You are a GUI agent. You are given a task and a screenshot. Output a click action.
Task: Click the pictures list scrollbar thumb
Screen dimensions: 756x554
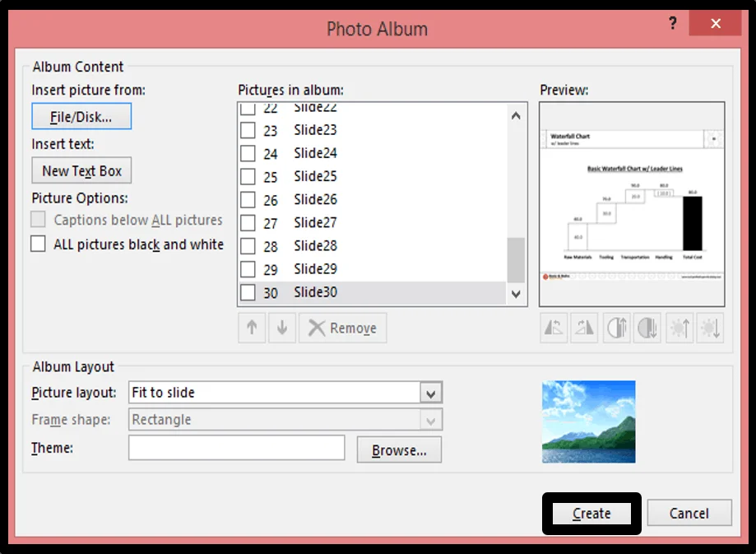point(516,259)
